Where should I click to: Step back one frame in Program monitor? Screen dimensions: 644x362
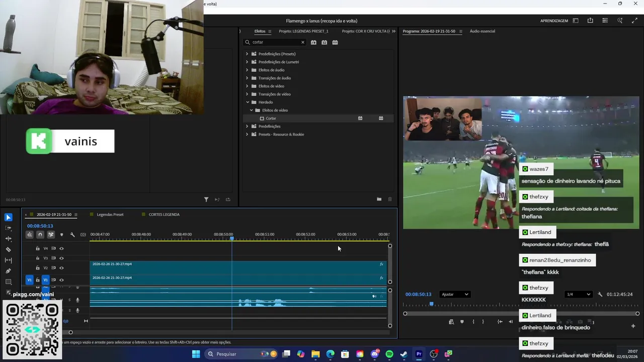click(511, 322)
